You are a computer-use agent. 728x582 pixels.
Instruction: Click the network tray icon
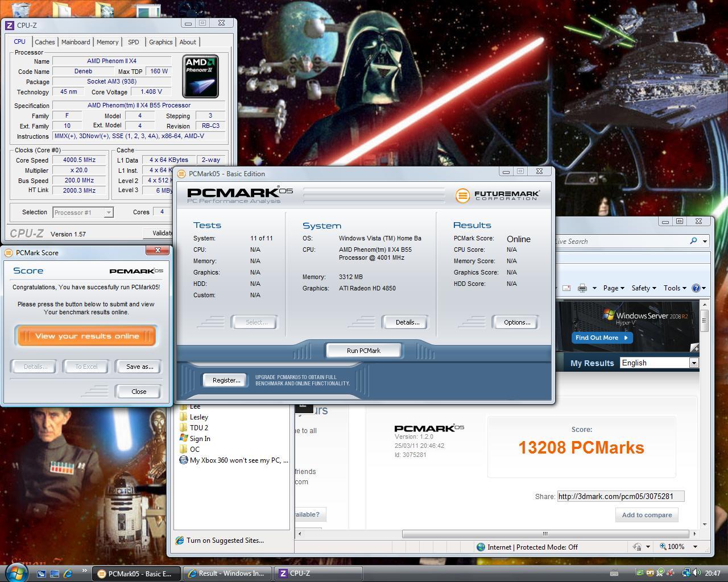[686, 573]
